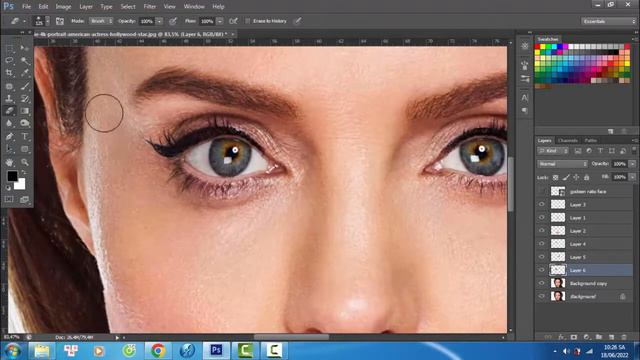Toggle lock transparent pixels in Layers panel

coord(556,177)
